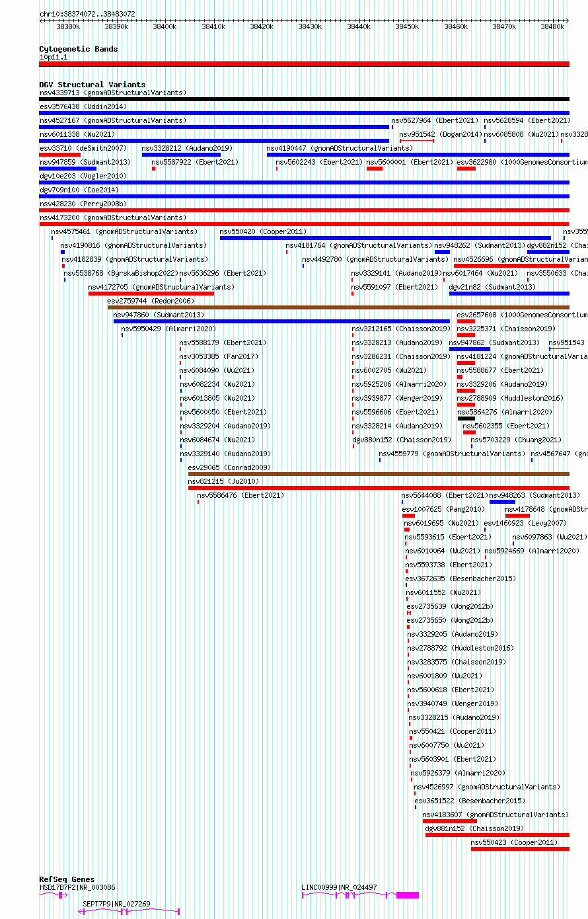Select the SEPT7P9|NR_027269 gene label

pos(116,904)
